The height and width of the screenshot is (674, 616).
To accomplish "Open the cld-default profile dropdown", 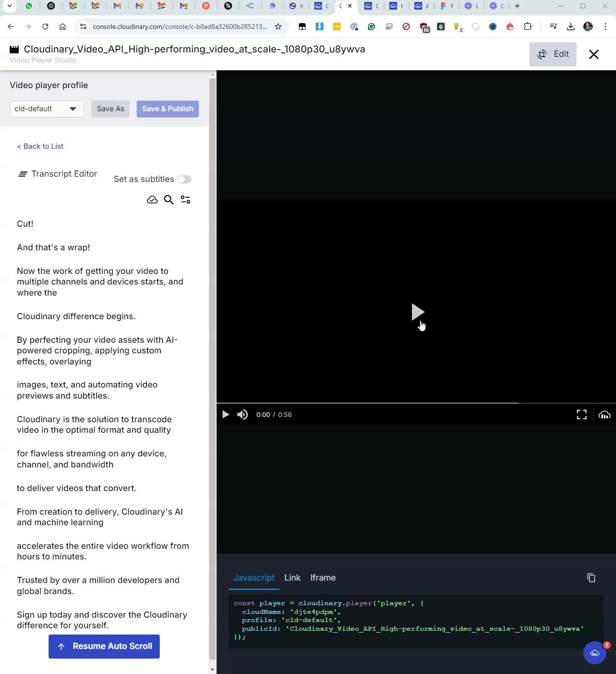I will click(47, 109).
